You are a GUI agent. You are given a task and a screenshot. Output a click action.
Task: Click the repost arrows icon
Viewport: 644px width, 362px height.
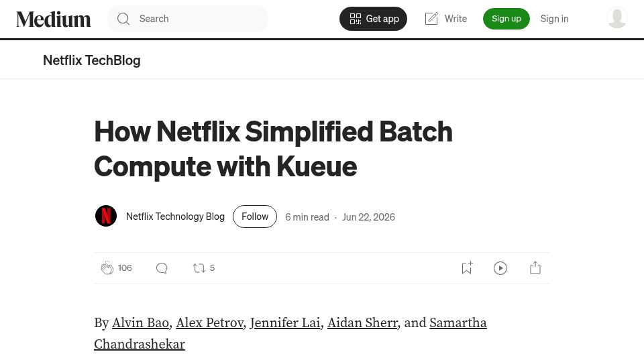click(199, 268)
